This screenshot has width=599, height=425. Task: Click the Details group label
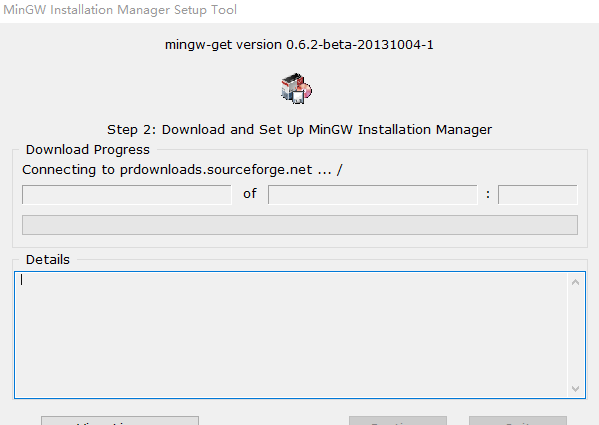point(48,260)
